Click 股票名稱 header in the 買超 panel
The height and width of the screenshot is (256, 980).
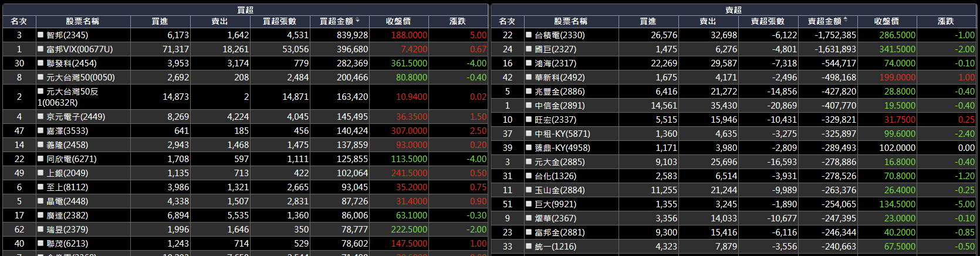tap(83, 21)
